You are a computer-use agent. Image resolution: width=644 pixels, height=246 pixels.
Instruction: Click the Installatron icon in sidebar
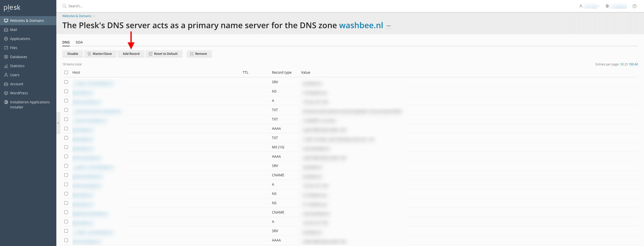pyautogui.click(x=6, y=102)
